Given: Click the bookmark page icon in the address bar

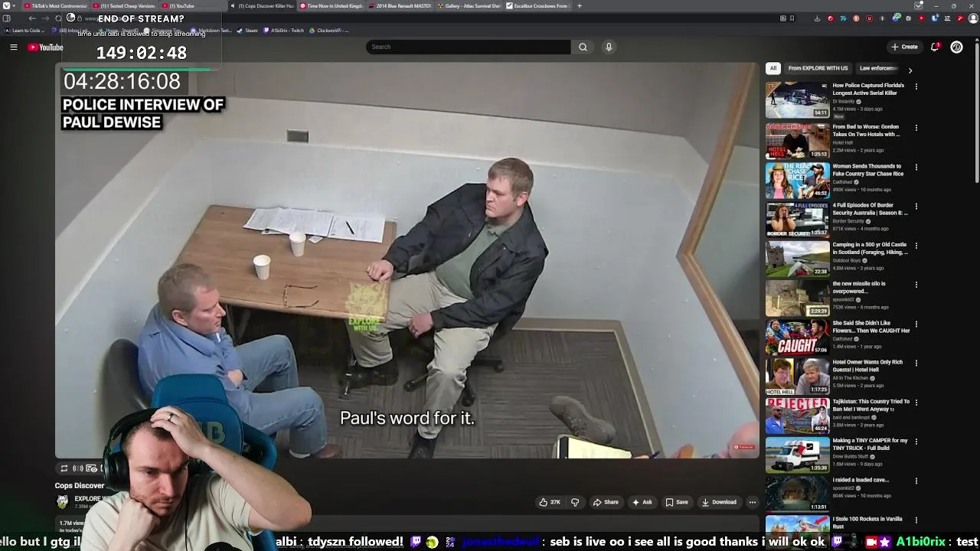Looking at the screenshot, I should tap(792, 18).
